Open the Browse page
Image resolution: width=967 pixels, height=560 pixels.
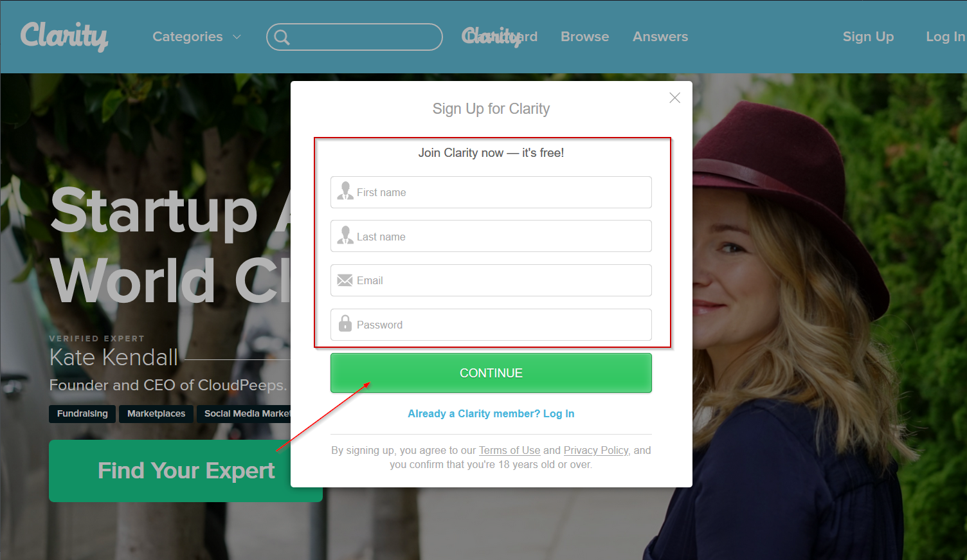pyautogui.click(x=584, y=37)
